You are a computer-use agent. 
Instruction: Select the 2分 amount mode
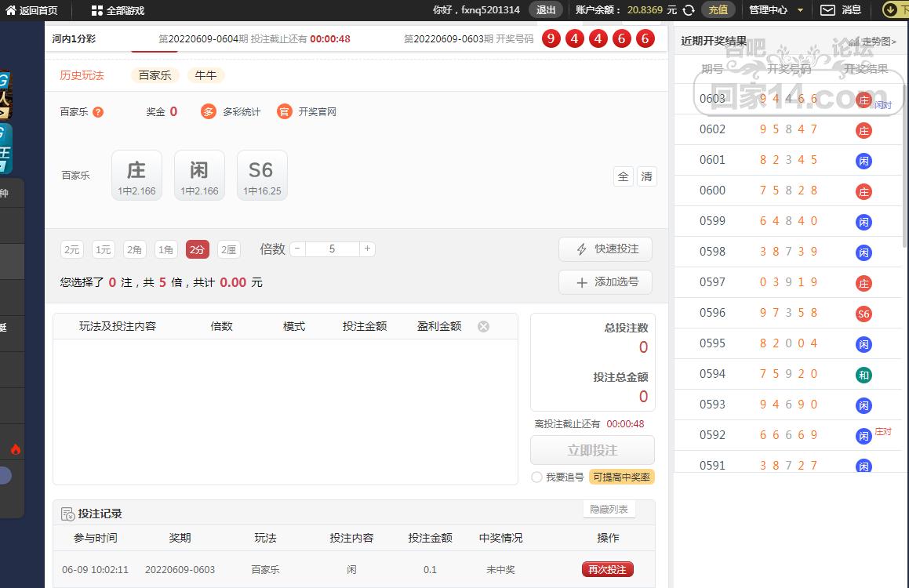198,250
